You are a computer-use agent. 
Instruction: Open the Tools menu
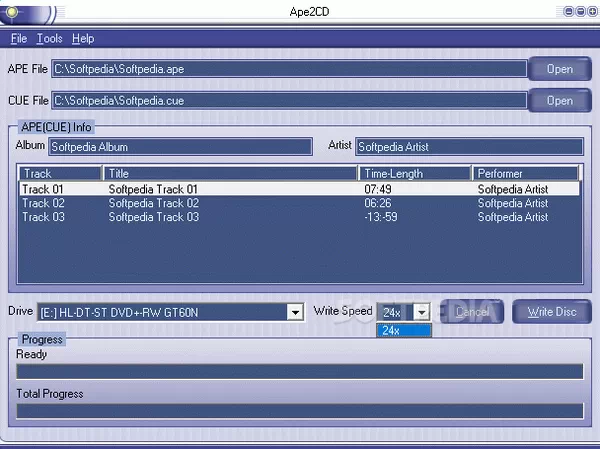point(49,39)
